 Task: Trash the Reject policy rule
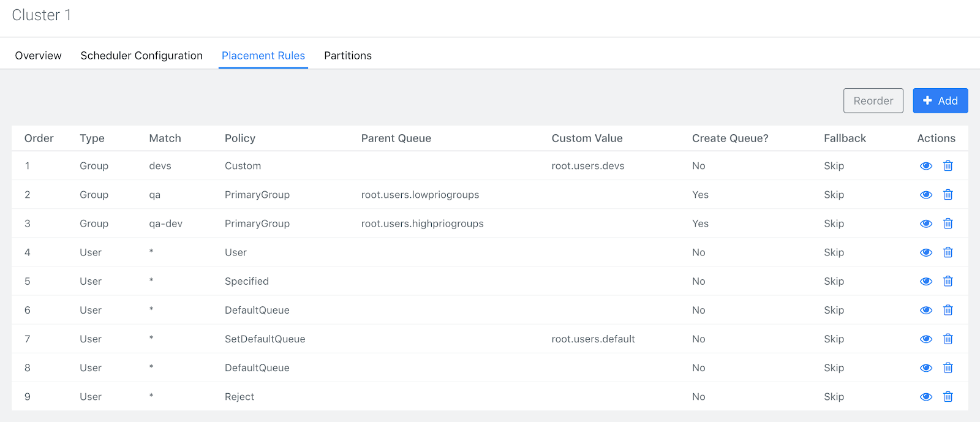pyautogui.click(x=948, y=397)
